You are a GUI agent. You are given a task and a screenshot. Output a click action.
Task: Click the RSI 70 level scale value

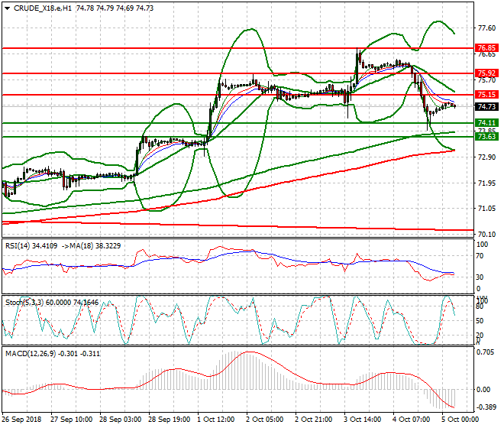[x=480, y=256]
